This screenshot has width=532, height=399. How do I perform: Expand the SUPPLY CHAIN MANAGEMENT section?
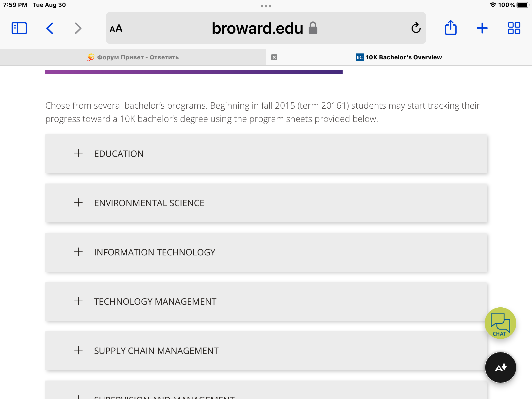[x=266, y=351]
